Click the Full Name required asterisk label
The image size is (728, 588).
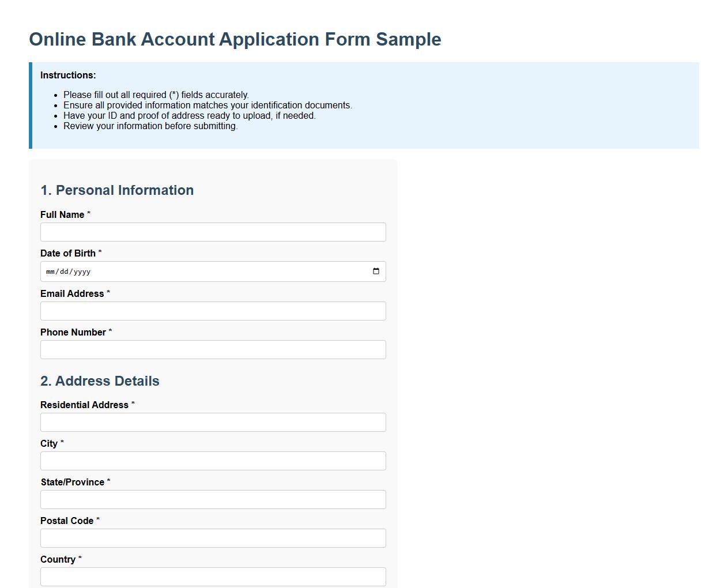(x=89, y=213)
